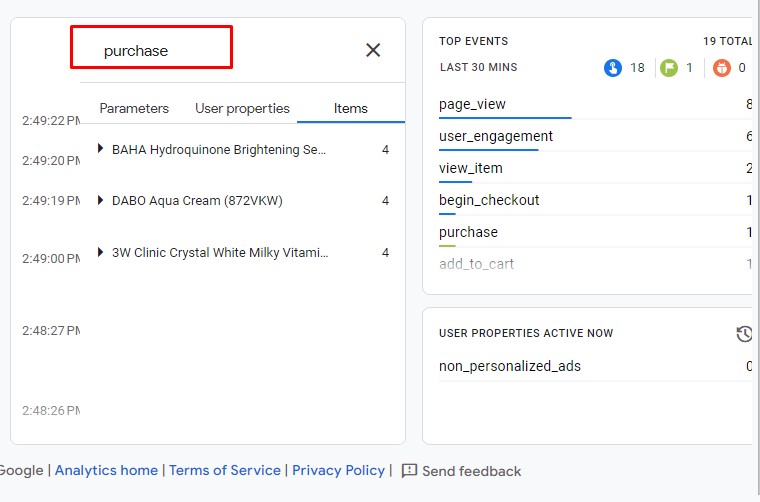
Task: Click the green flag conversions icon
Action: (669, 68)
